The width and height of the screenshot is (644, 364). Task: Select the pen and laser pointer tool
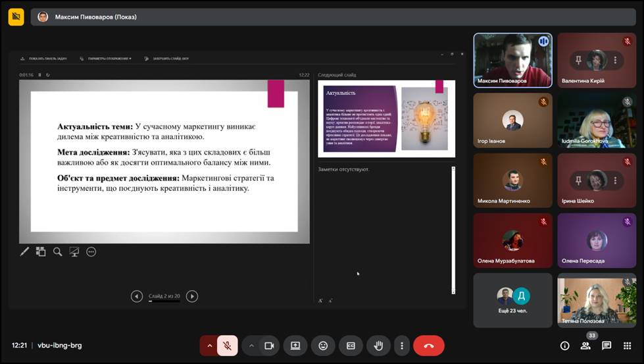click(24, 251)
